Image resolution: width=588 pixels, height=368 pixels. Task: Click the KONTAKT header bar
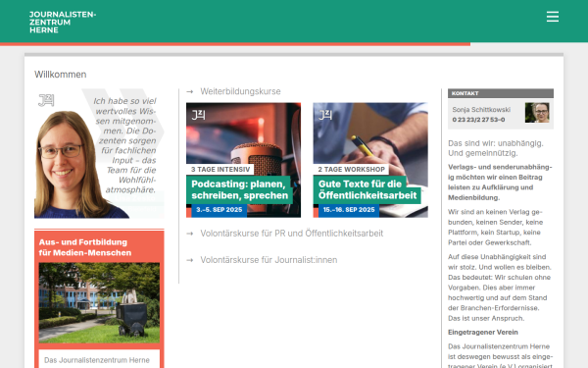[x=501, y=93]
